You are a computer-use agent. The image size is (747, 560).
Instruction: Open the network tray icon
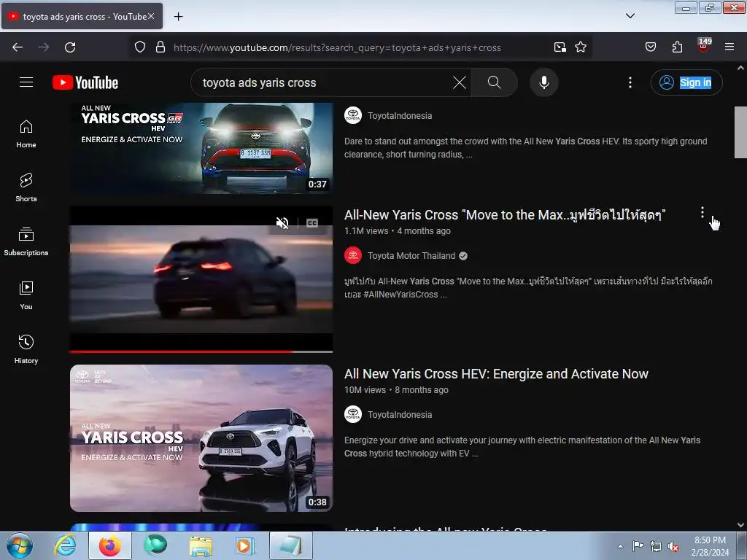click(x=656, y=546)
